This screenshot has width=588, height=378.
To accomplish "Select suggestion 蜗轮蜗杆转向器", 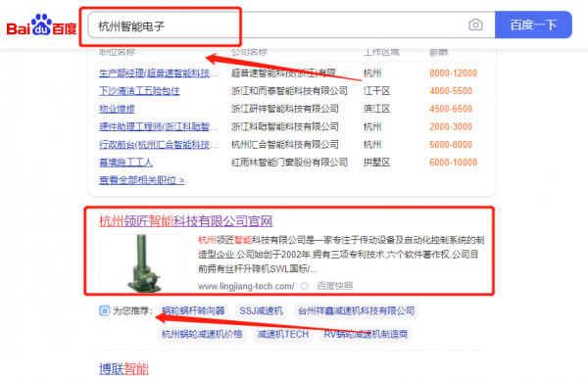I will point(193,311).
